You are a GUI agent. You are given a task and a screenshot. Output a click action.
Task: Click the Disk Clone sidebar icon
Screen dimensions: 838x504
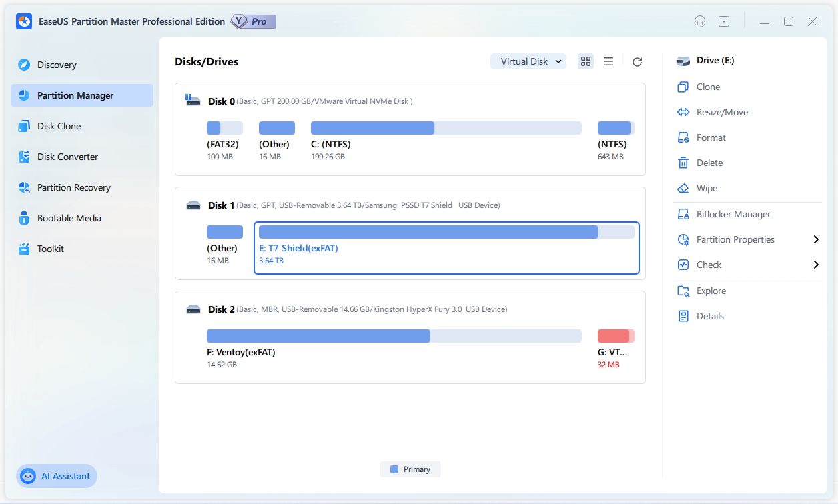(24, 126)
